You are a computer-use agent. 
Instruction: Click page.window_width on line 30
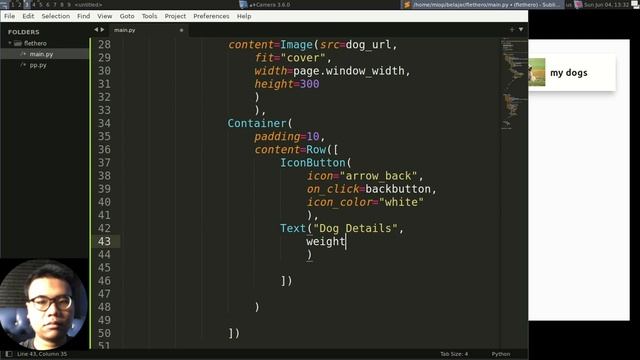pos(349,71)
